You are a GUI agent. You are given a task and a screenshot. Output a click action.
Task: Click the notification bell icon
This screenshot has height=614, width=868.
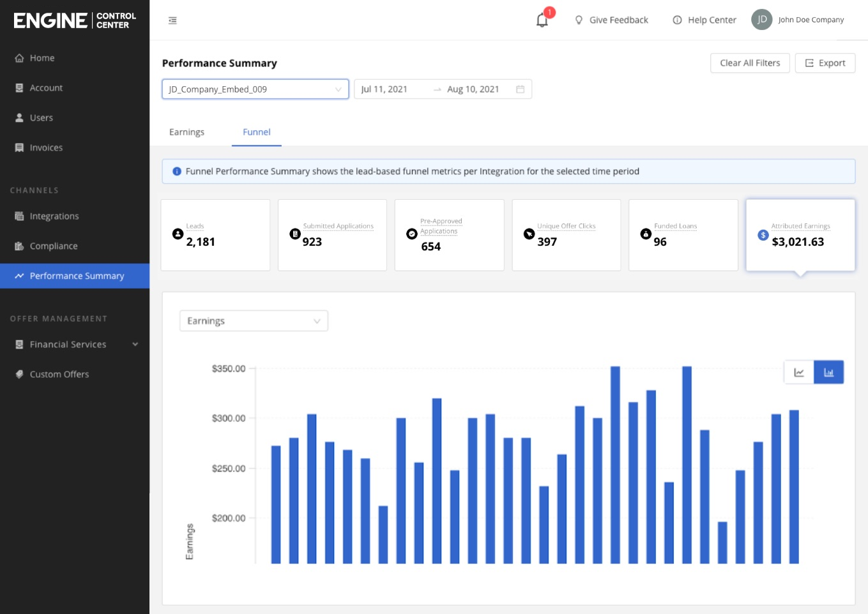pyautogui.click(x=542, y=20)
